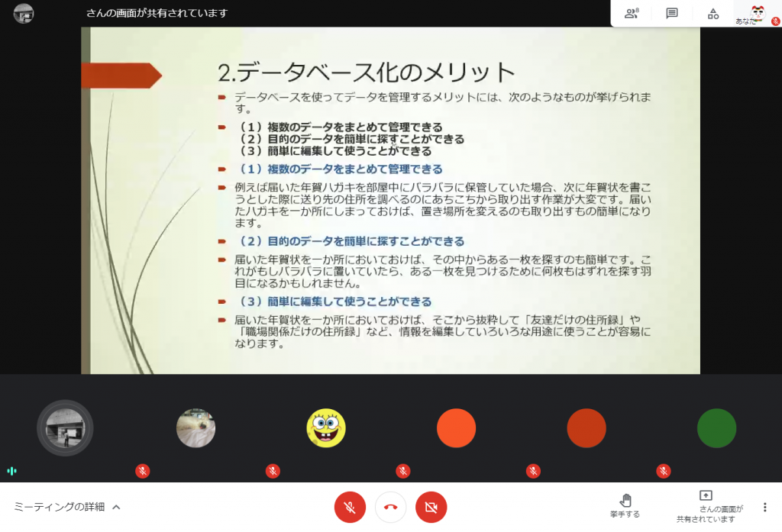The height and width of the screenshot is (532, 782).
Task: Click your own avatar labeled あなた
Action: (757, 13)
